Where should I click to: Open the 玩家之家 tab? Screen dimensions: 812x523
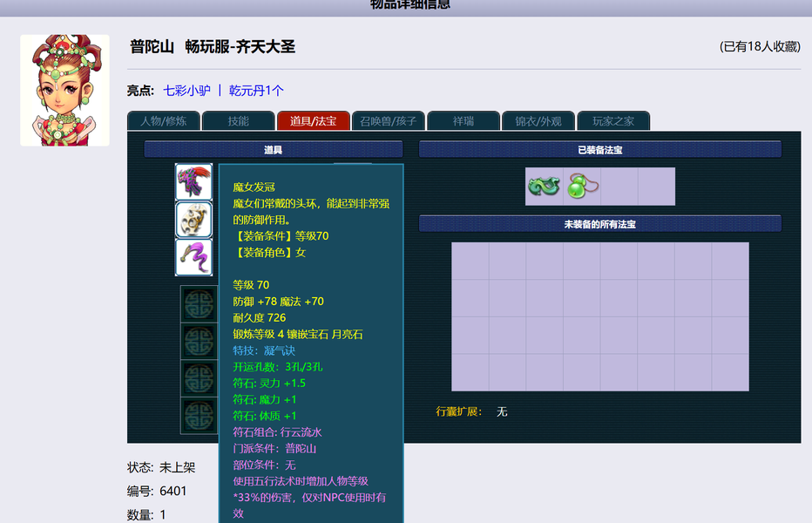pyautogui.click(x=613, y=121)
